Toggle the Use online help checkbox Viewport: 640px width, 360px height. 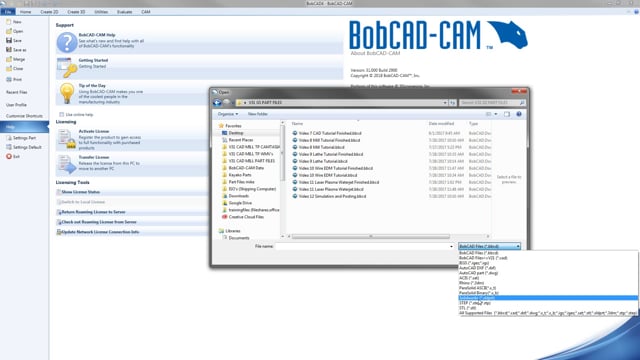coord(62,115)
